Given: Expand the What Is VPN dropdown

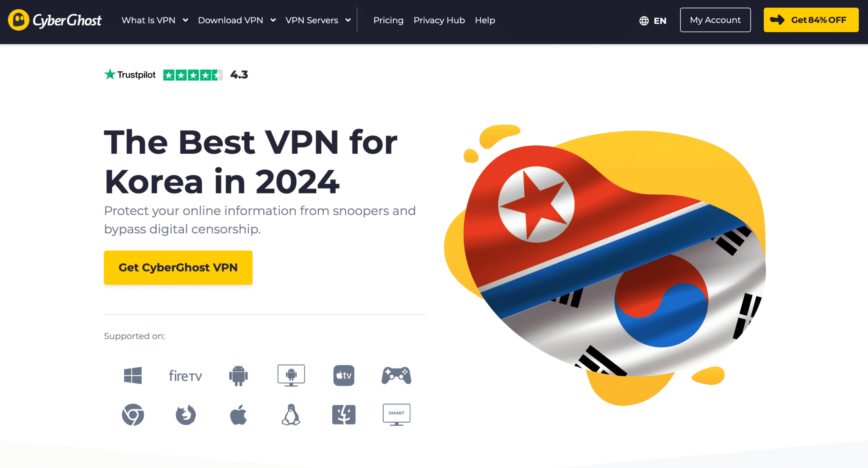Looking at the screenshot, I should tap(155, 20).
